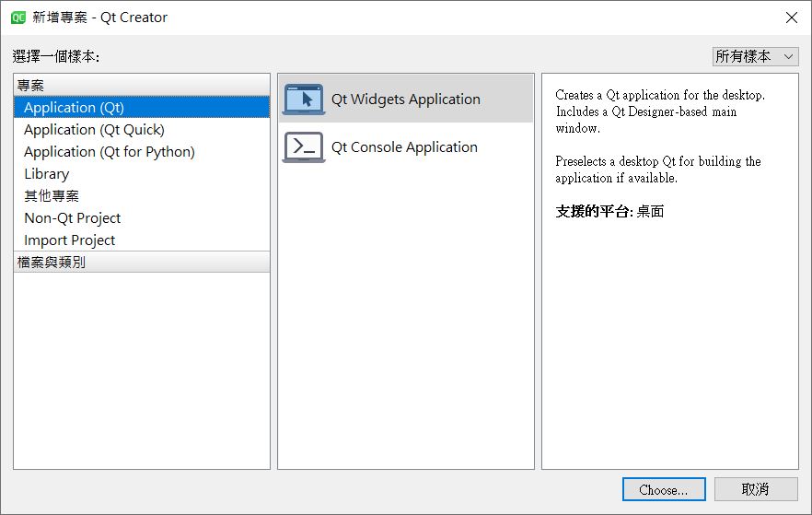The width and height of the screenshot is (812, 515).
Task: Click the Choose... button
Action: 664,489
